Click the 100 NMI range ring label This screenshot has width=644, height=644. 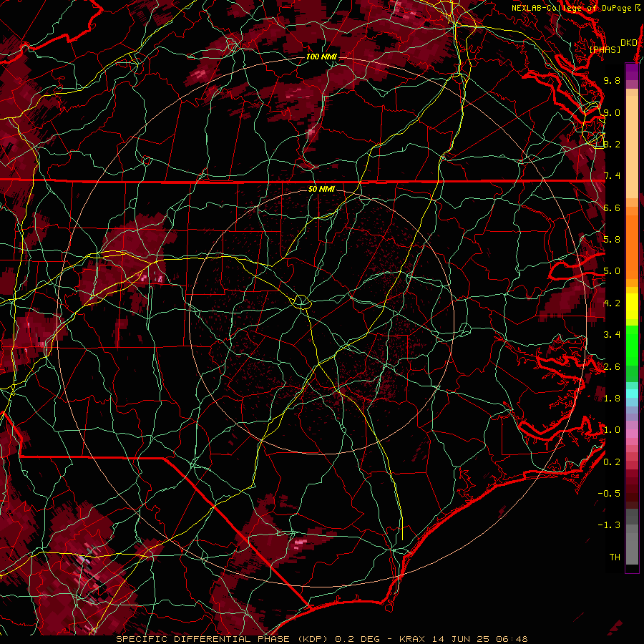pos(321,57)
